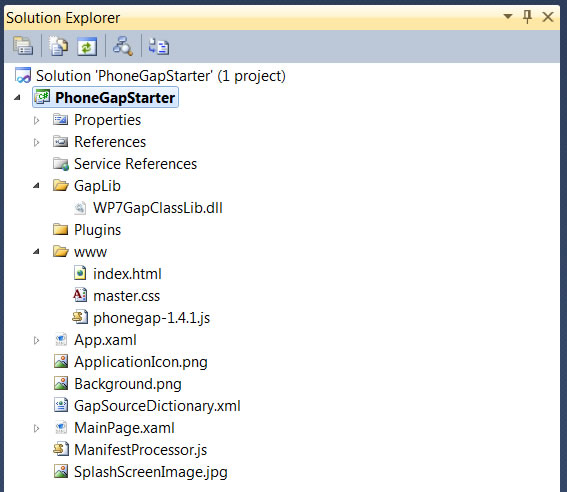The width and height of the screenshot is (567, 492).
Task: Expand the Properties folder
Action: (36, 120)
